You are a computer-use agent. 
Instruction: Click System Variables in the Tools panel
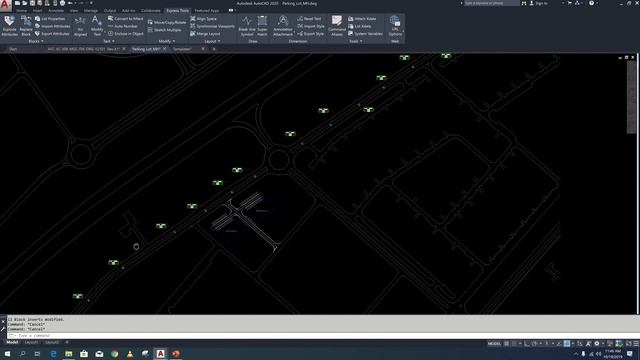click(x=366, y=33)
